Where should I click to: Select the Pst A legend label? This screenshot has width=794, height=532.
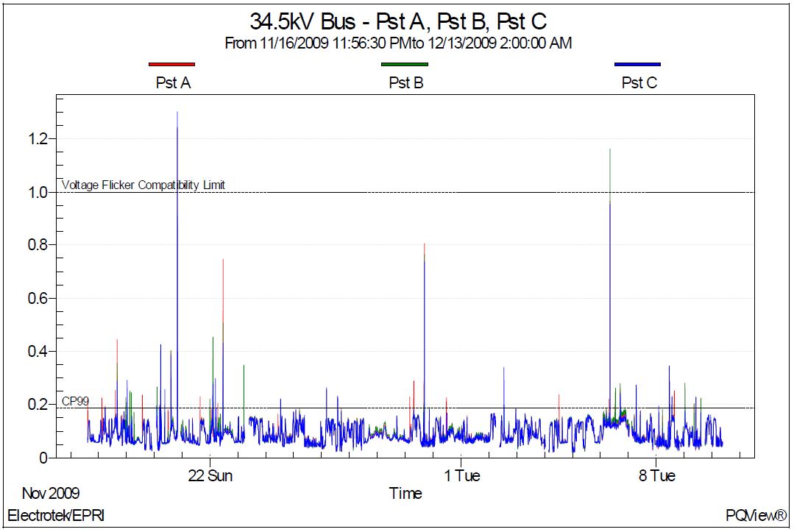[x=173, y=83]
